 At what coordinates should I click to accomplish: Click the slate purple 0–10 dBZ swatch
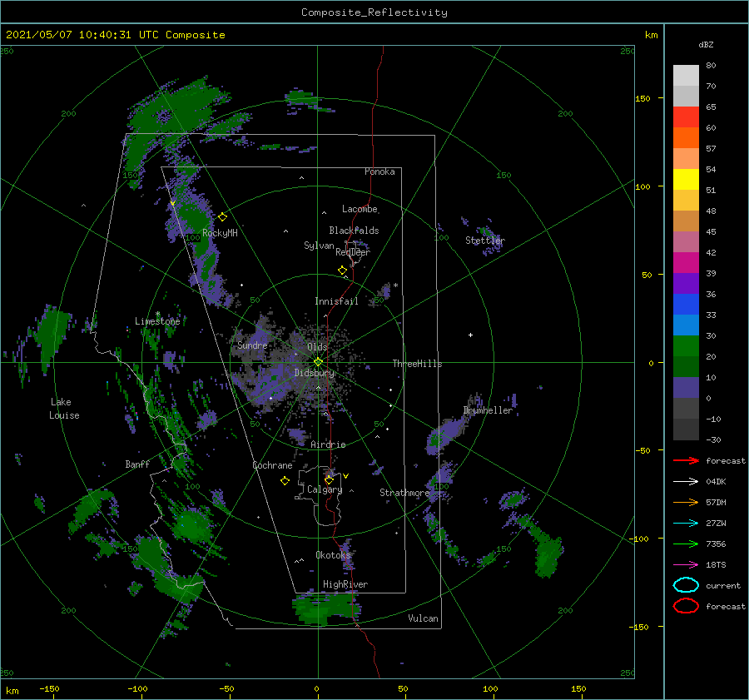point(686,388)
